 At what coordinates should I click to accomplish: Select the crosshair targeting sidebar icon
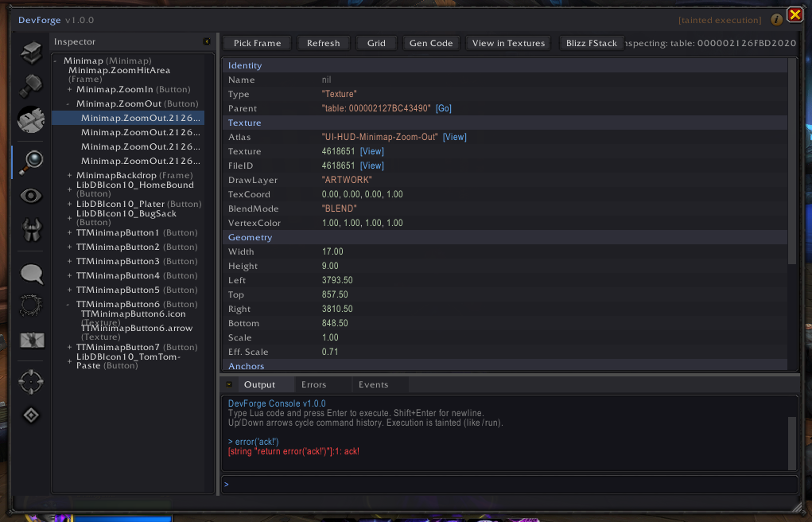30,382
